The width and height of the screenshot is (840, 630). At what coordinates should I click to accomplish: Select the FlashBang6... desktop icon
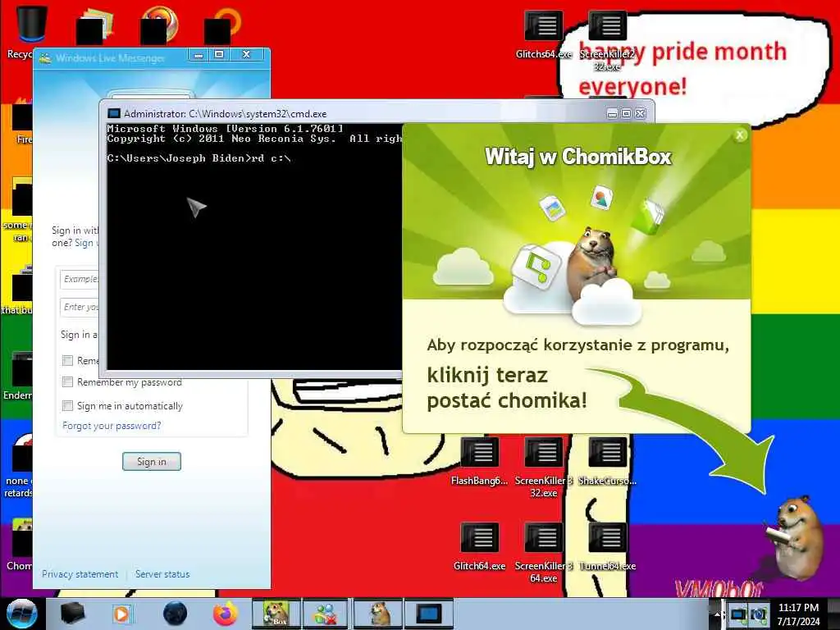coord(479,462)
